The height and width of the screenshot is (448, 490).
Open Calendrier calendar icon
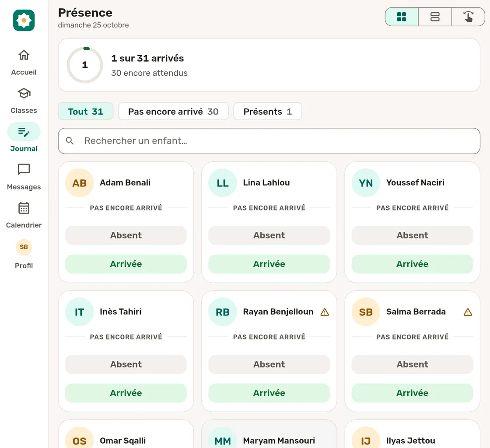pyautogui.click(x=24, y=208)
